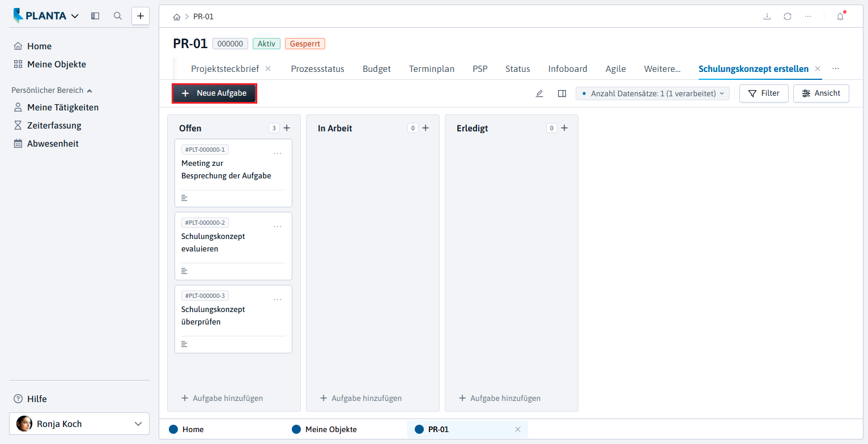The width and height of the screenshot is (868, 444).
Task: Open the search magnifier in the sidebar
Action: 118,16
